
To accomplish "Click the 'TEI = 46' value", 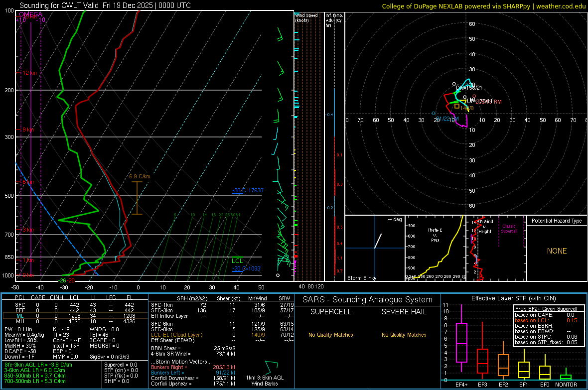I will click(x=99, y=335).
